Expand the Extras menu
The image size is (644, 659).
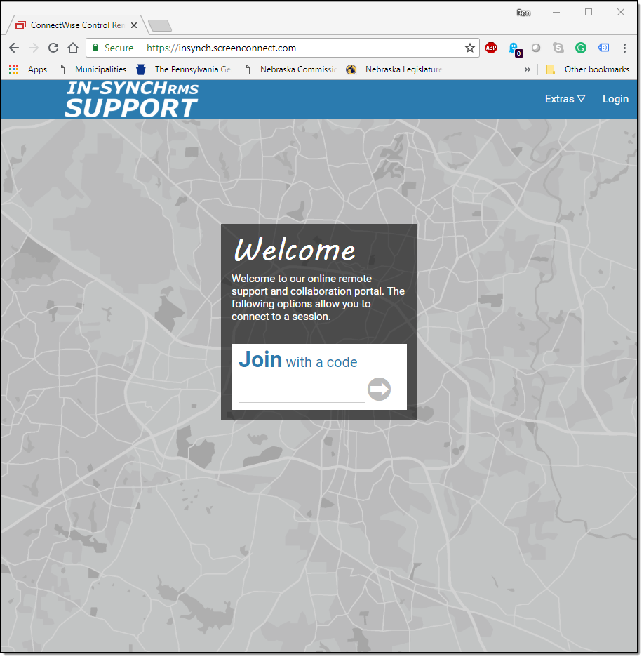pos(565,99)
